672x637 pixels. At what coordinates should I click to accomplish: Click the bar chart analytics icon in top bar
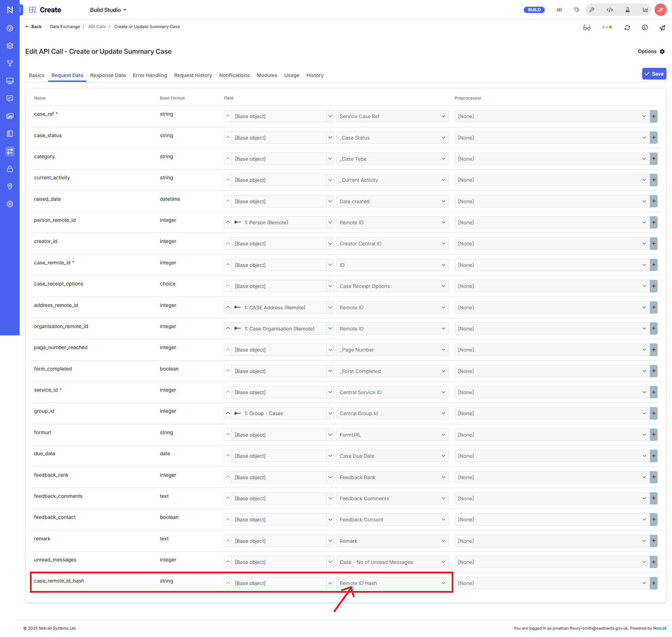pos(645,10)
